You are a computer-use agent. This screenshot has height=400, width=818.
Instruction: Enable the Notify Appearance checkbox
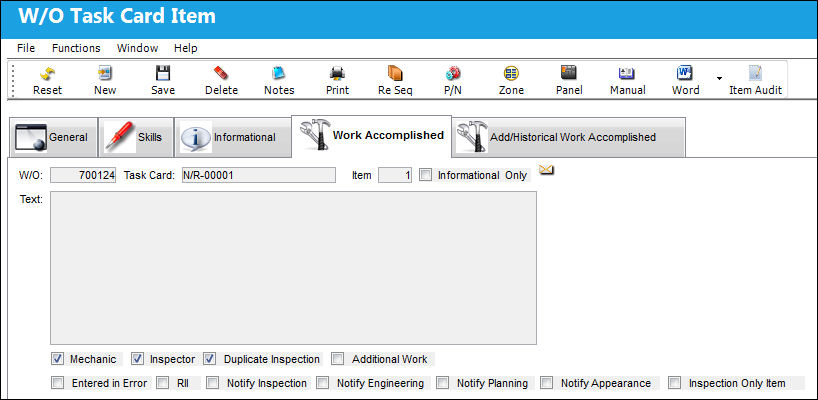(x=546, y=383)
